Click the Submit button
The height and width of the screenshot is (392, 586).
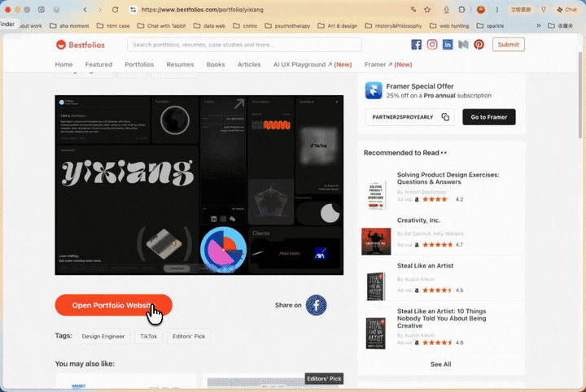tap(508, 45)
